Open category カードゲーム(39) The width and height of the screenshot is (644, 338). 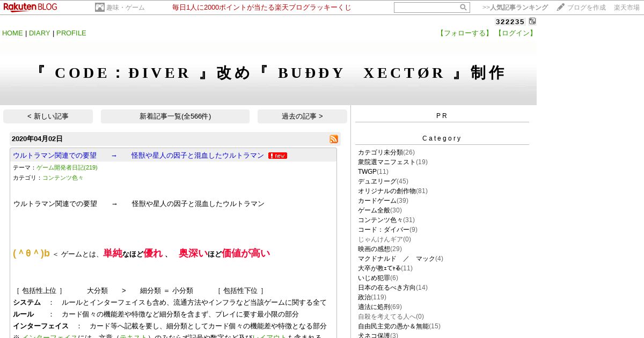[383, 201]
